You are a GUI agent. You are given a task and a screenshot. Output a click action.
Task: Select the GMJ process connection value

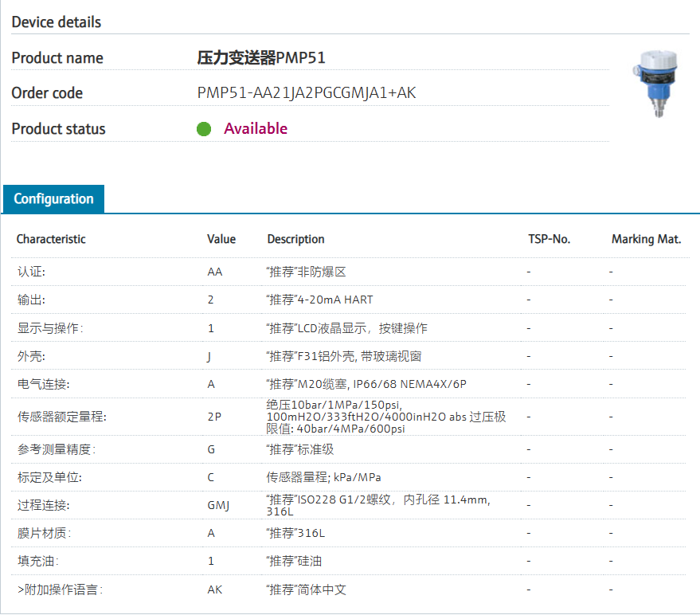tap(218, 505)
